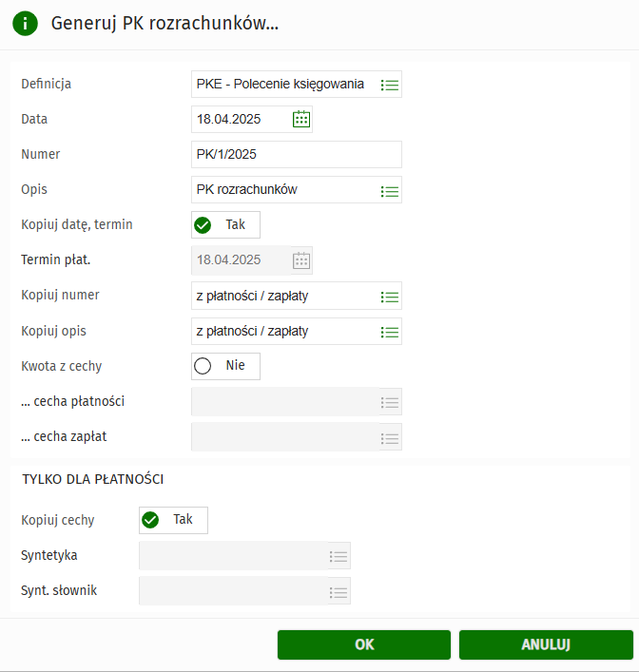Toggle Kopiuj cechy option off
The height and width of the screenshot is (672, 639).
pyautogui.click(x=173, y=520)
